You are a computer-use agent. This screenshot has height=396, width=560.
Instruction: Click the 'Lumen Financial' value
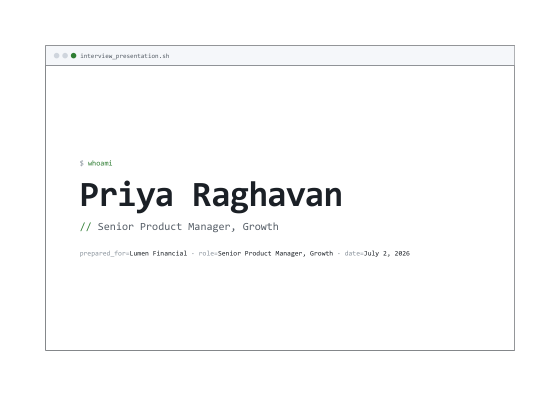[158, 254]
